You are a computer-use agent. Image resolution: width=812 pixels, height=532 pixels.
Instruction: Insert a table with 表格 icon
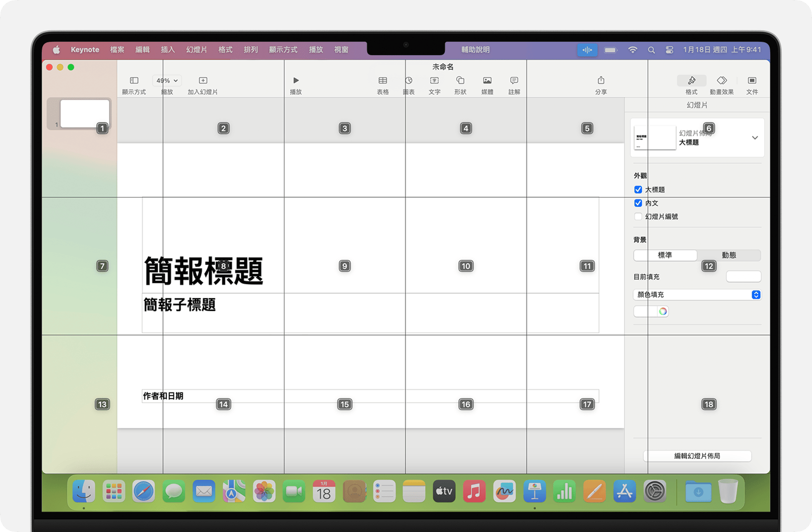click(383, 81)
